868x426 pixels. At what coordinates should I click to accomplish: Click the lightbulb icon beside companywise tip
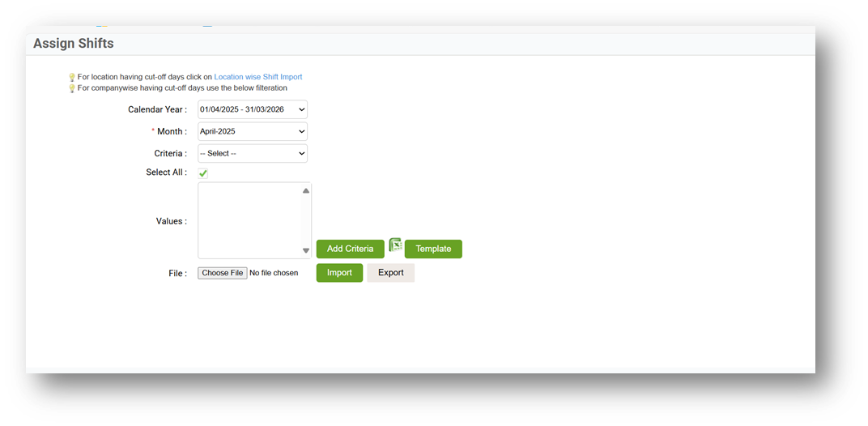(71, 88)
